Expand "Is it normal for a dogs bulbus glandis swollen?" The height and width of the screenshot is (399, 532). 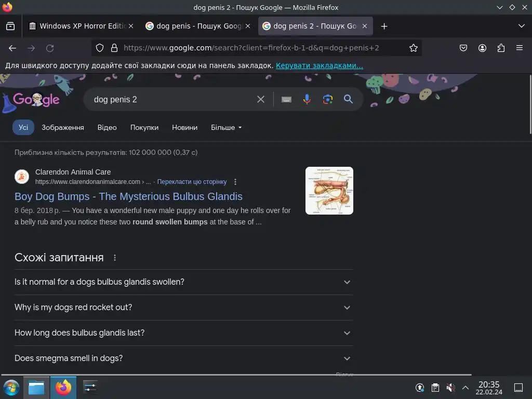coord(183,282)
